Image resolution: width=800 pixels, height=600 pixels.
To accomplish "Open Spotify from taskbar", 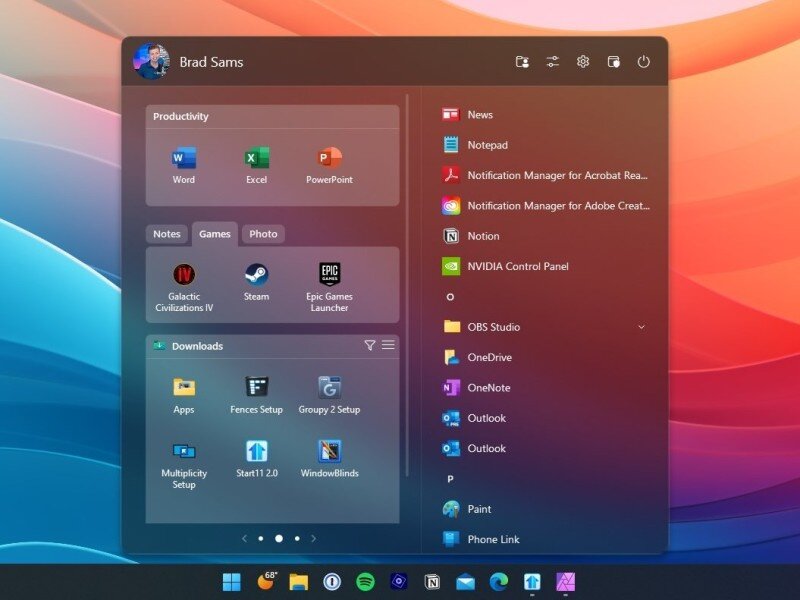I will (365, 582).
